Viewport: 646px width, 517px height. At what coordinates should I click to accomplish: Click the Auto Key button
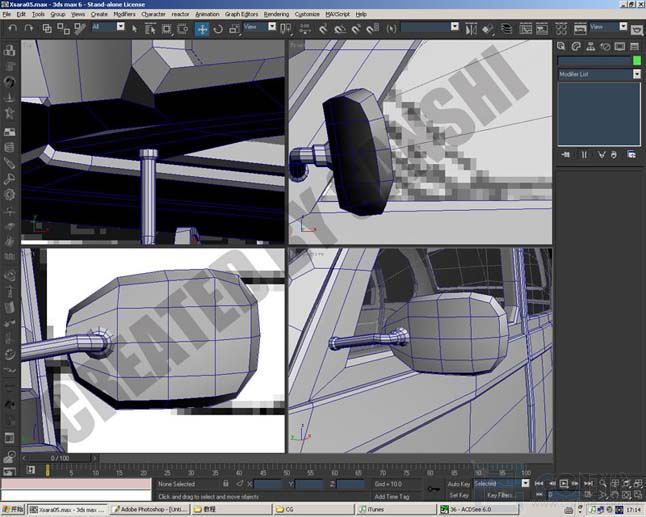pos(459,484)
